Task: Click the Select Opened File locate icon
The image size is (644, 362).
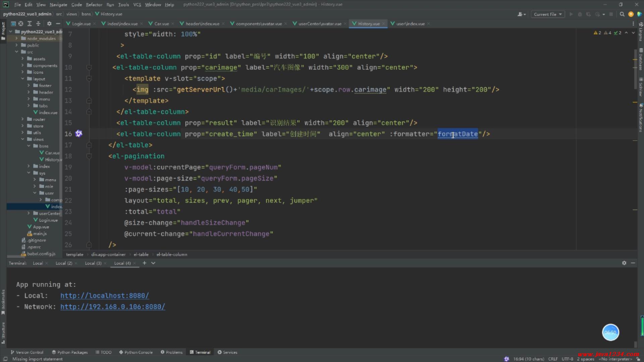Action: tap(21, 24)
